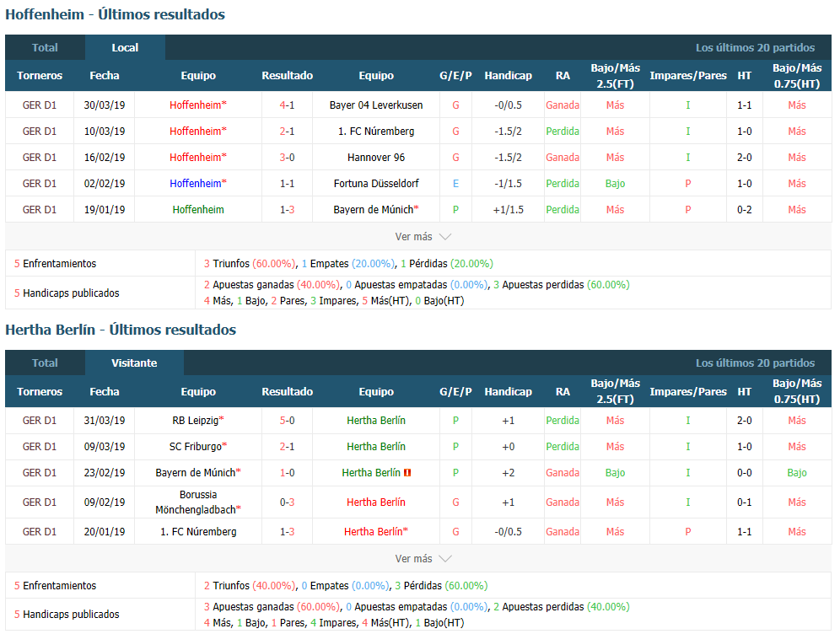Select the Visitante tab
This screenshot has width=840, height=634.
tap(134, 363)
